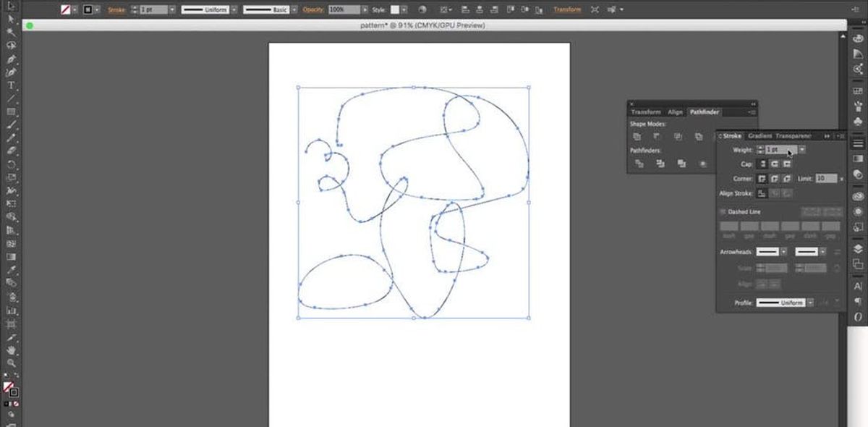Set the corner to Round Join
868x427 pixels.
773,178
